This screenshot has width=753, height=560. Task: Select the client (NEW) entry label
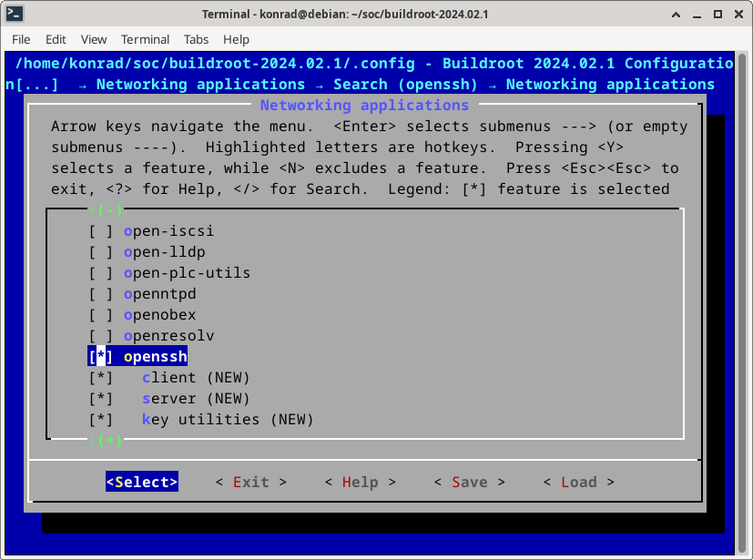click(x=196, y=378)
